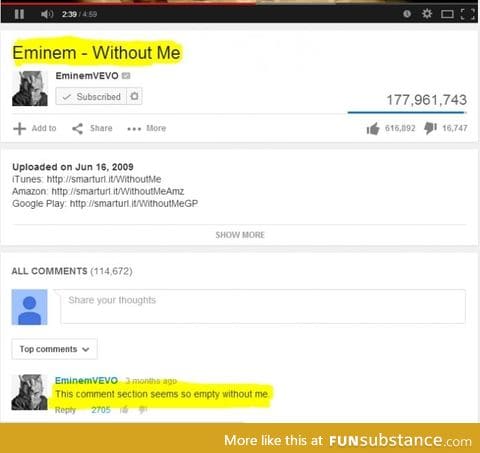Open subscription notification settings gear
480x453 pixels.
coord(134,96)
